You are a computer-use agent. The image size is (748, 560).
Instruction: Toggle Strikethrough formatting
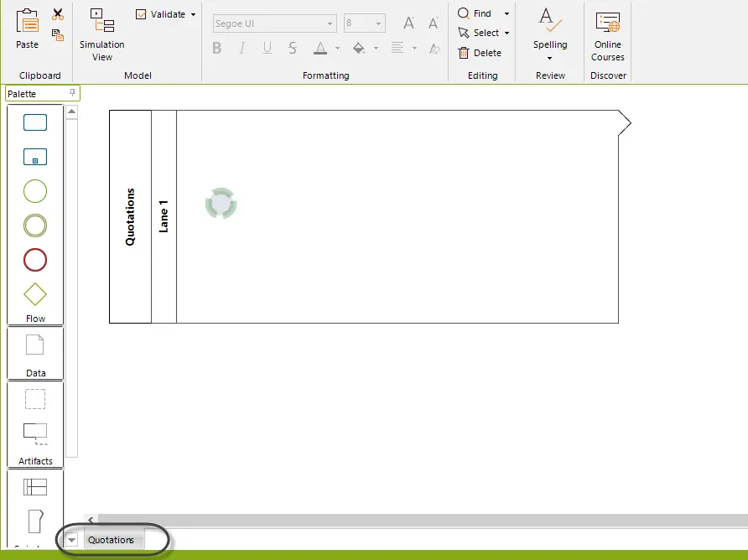(293, 48)
